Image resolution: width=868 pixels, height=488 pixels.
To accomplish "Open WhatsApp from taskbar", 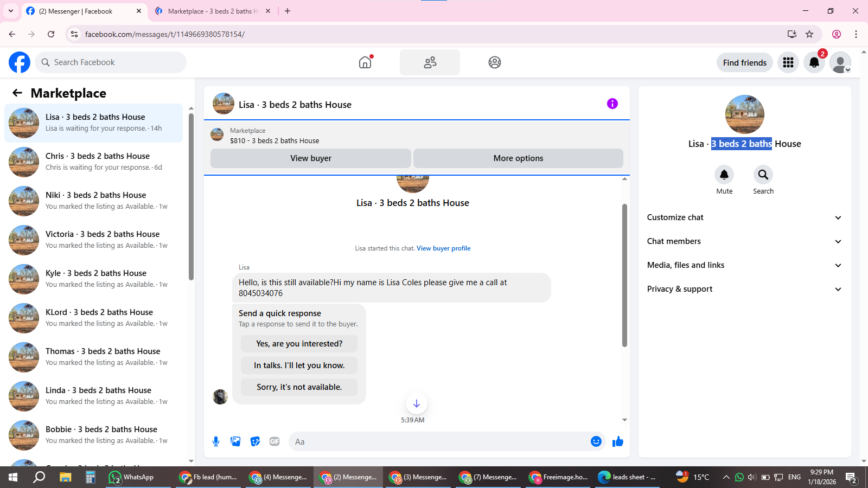I will click(x=139, y=477).
